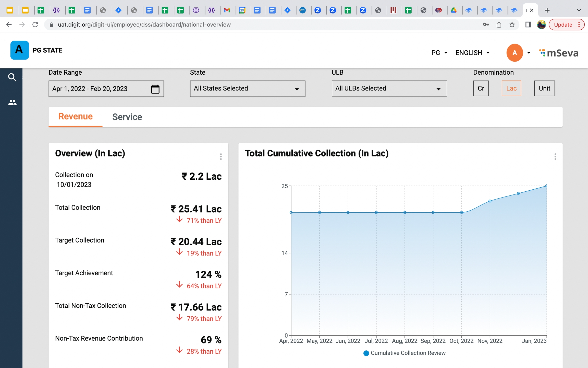
Task: Select Cr denomination option
Action: click(x=481, y=88)
